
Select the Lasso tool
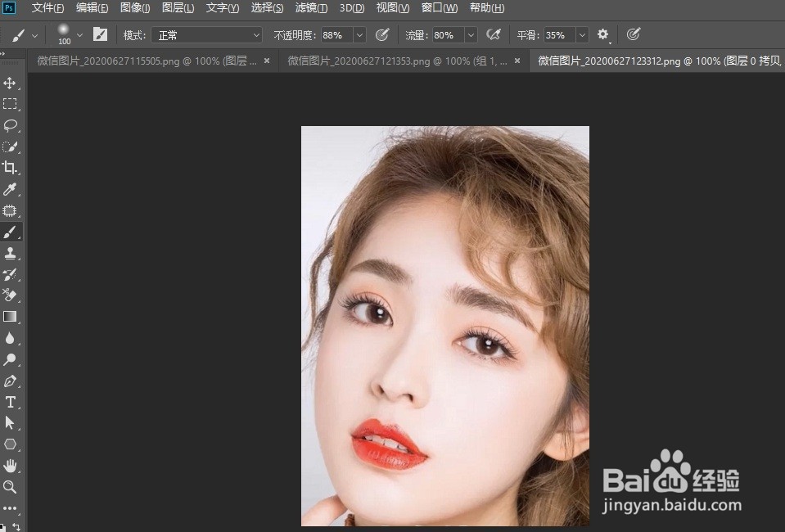tap(10, 125)
